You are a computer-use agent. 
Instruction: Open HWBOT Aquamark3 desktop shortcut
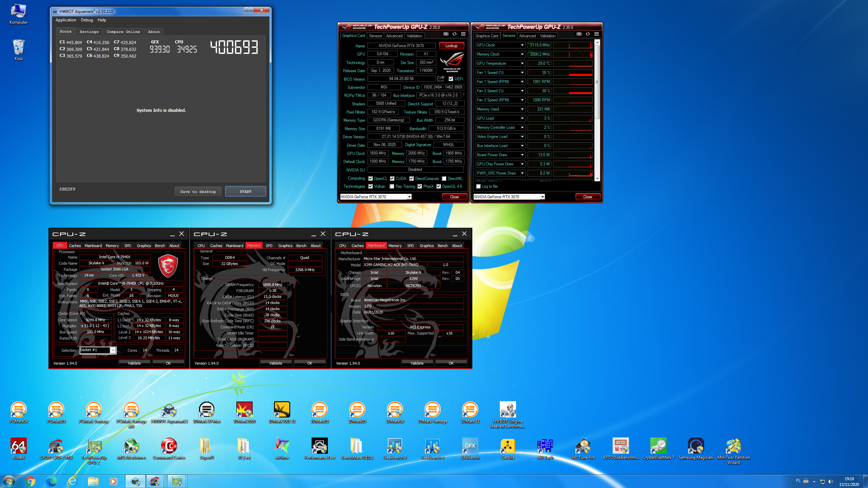(x=169, y=413)
